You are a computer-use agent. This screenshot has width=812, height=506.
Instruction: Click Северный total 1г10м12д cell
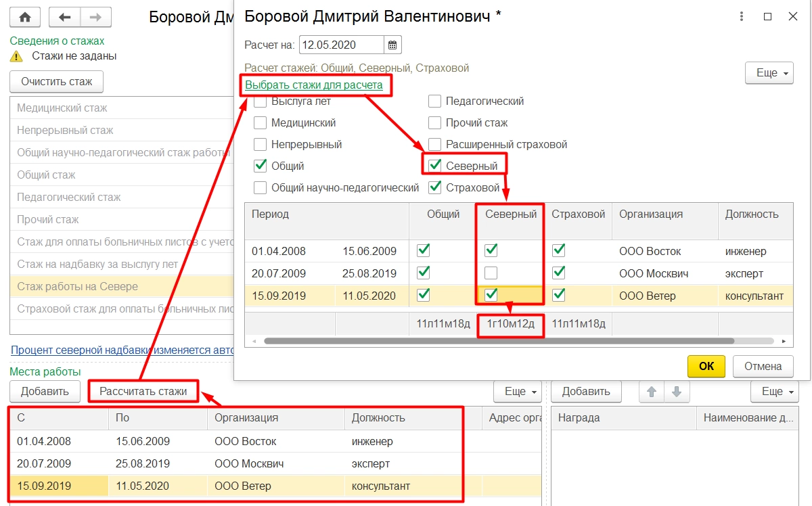511,324
